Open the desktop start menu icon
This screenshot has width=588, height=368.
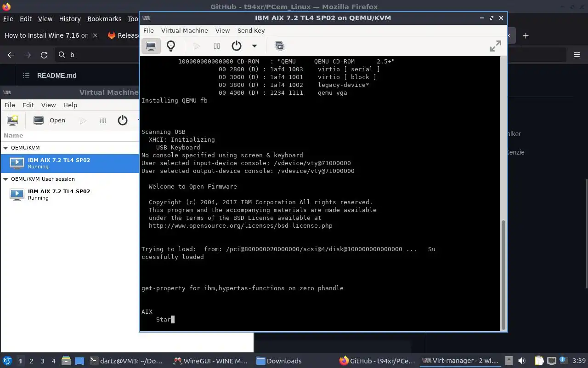[x=7, y=361]
